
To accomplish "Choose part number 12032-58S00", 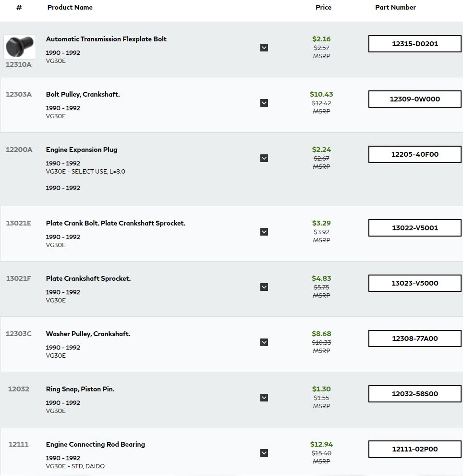I will click(x=415, y=394).
